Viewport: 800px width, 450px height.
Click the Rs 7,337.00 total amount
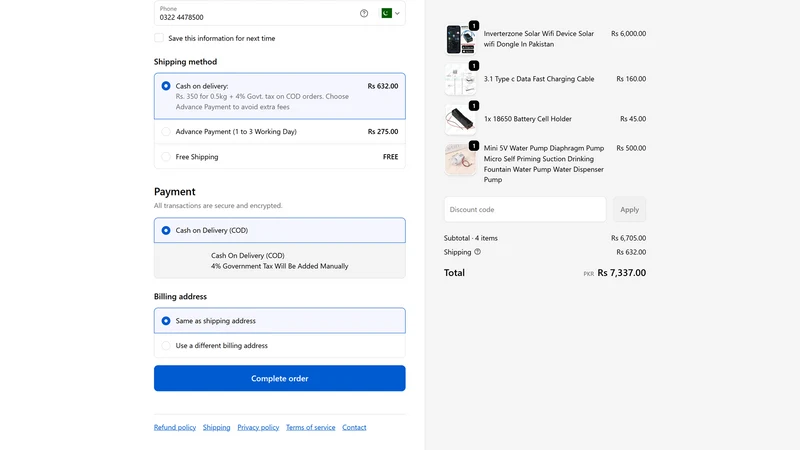(621, 273)
